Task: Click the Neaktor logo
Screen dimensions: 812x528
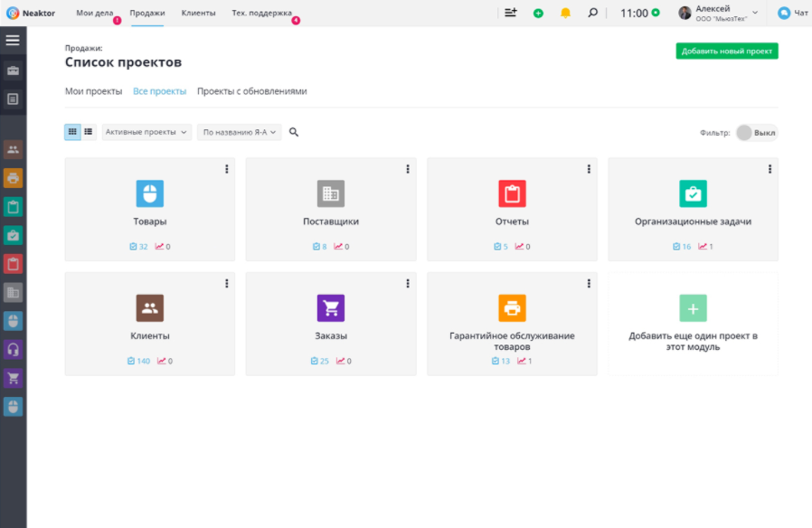Action: point(31,13)
